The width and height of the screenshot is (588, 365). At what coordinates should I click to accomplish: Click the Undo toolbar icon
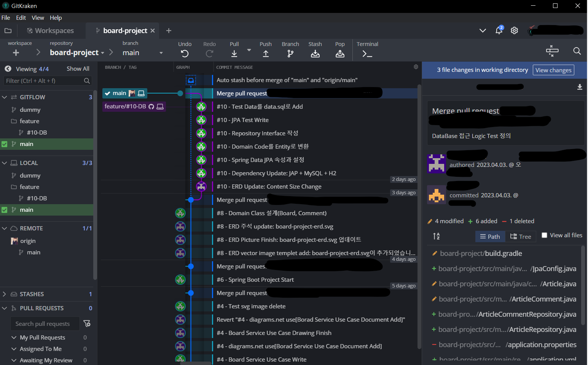tap(185, 54)
